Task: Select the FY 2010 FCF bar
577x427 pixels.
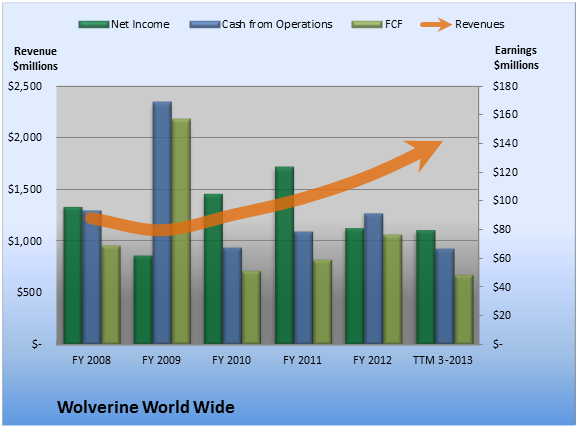Action: pos(252,308)
